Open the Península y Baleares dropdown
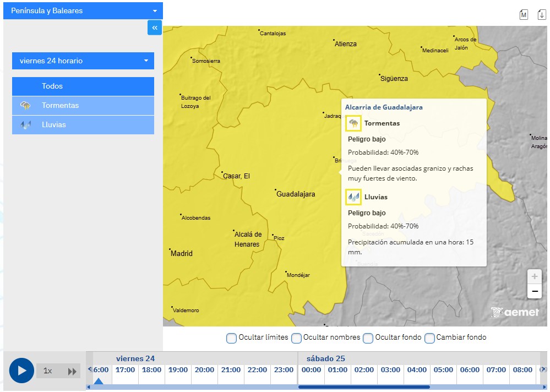550x392 pixels. tap(83, 10)
